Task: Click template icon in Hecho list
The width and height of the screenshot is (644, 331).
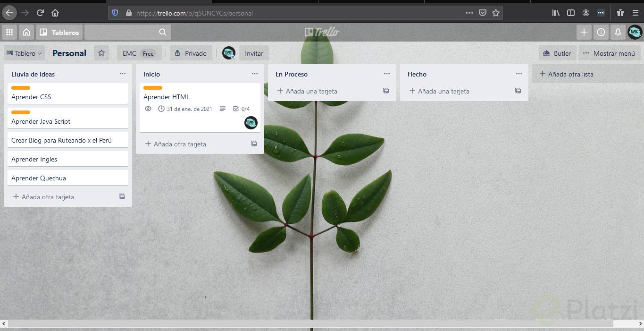Action: [518, 91]
